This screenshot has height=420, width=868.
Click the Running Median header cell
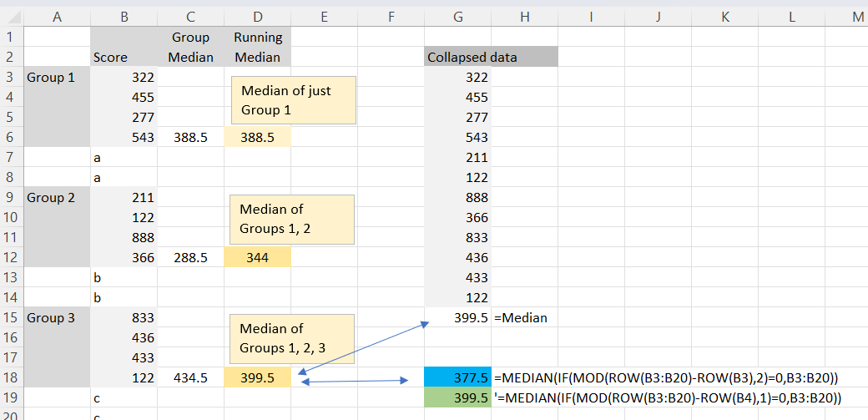[257, 47]
